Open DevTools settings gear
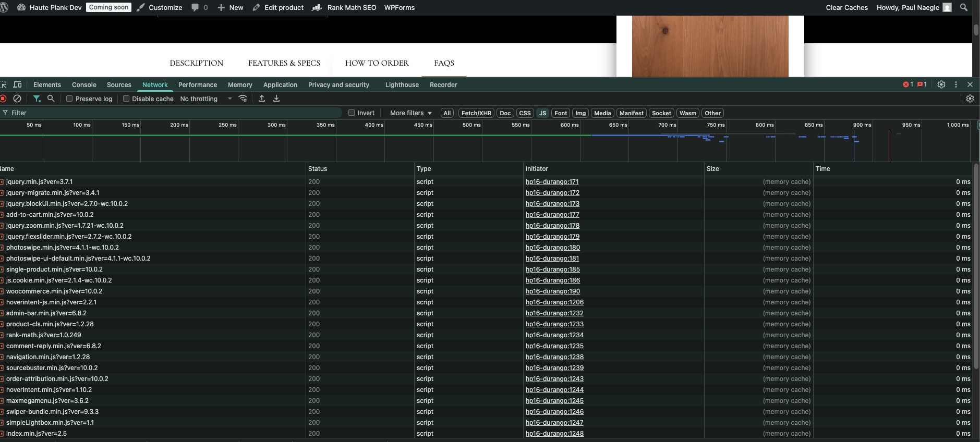980x442 pixels. click(x=941, y=84)
